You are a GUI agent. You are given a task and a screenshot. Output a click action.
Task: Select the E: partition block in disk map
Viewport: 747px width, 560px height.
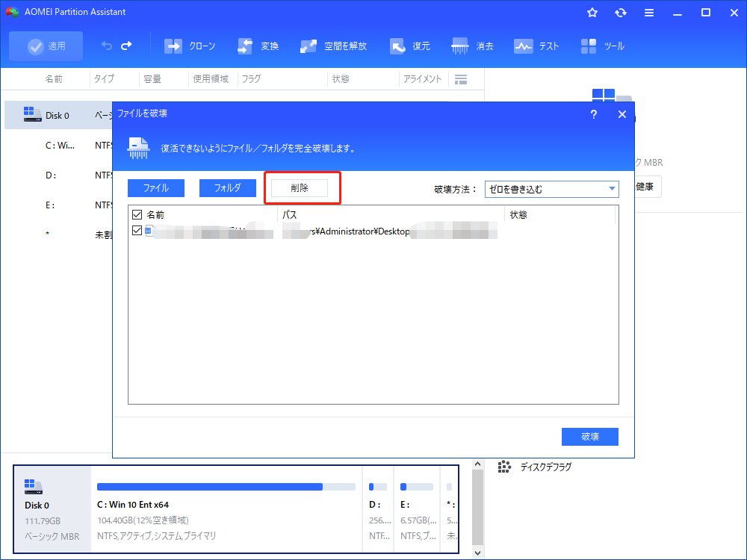click(418, 511)
